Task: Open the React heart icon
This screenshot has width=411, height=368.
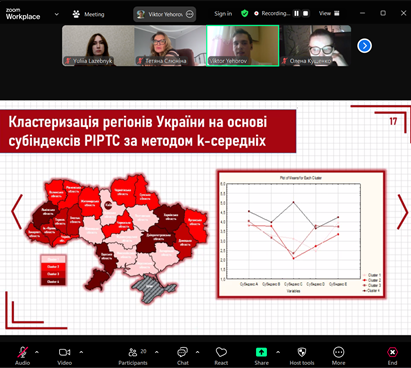Action: click(221, 352)
